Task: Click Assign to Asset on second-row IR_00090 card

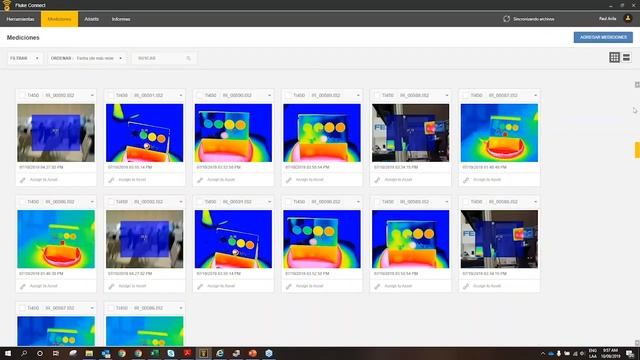Action: pyautogui.click(x=309, y=286)
